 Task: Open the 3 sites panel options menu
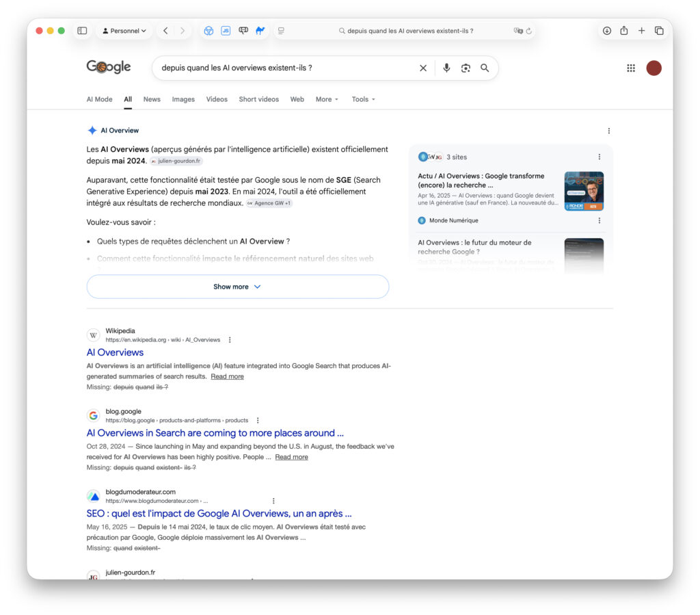599,157
